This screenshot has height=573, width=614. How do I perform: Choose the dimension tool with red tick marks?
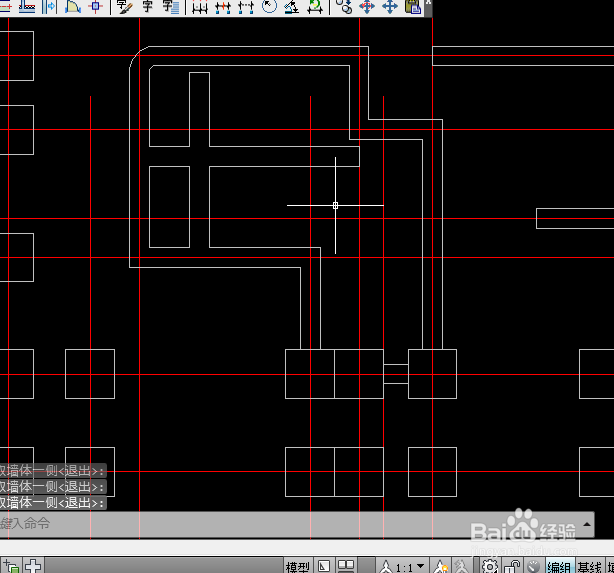coord(223,7)
